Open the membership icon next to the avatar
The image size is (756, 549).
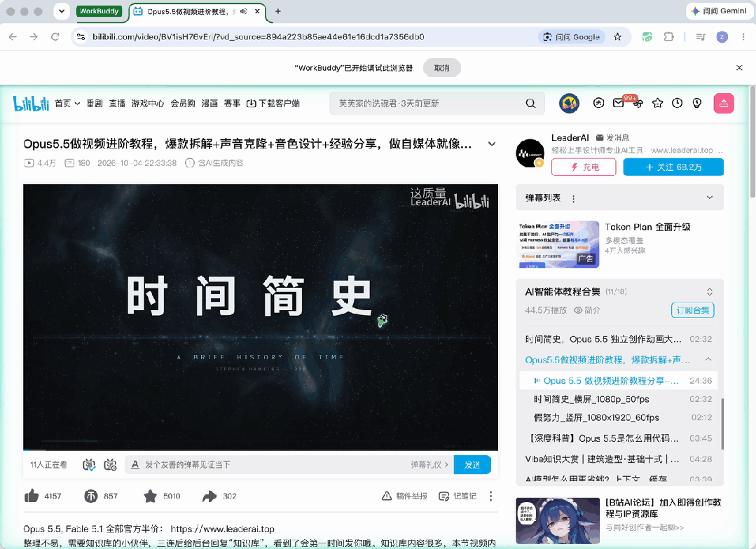598,103
